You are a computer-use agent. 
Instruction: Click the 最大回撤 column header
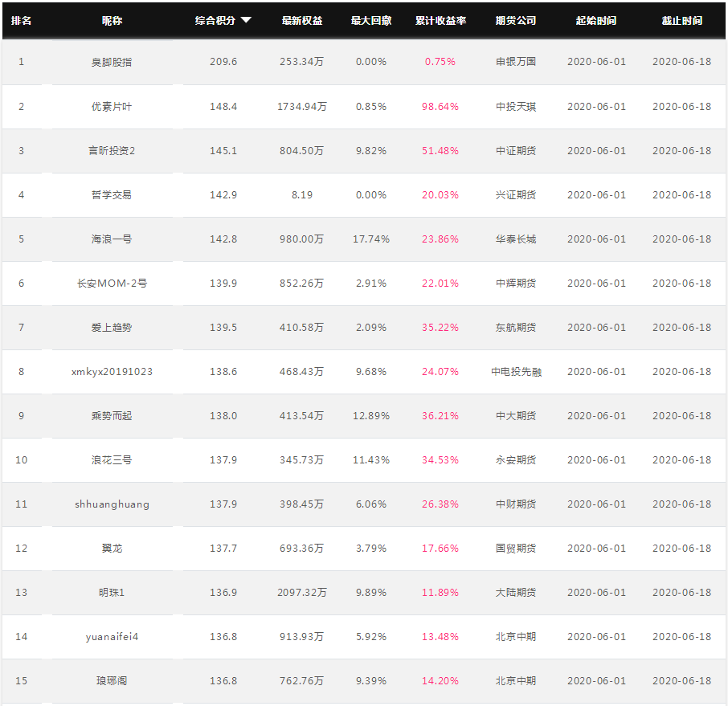pos(371,20)
